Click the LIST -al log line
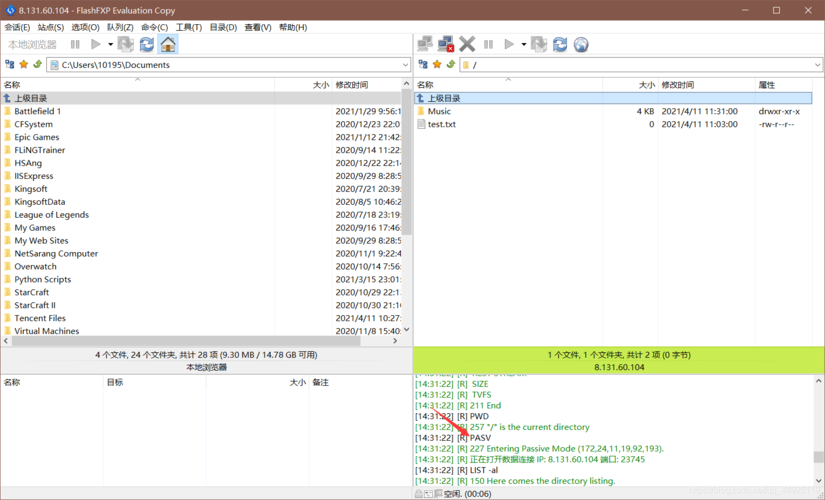The image size is (825, 500). (x=457, y=470)
